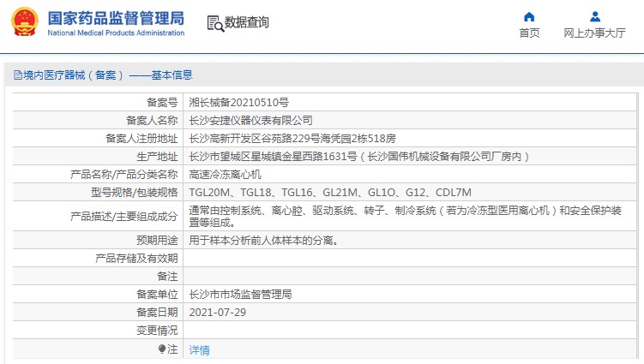
Task: Open 网上办事大厅 user icon
Action: point(595,17)
